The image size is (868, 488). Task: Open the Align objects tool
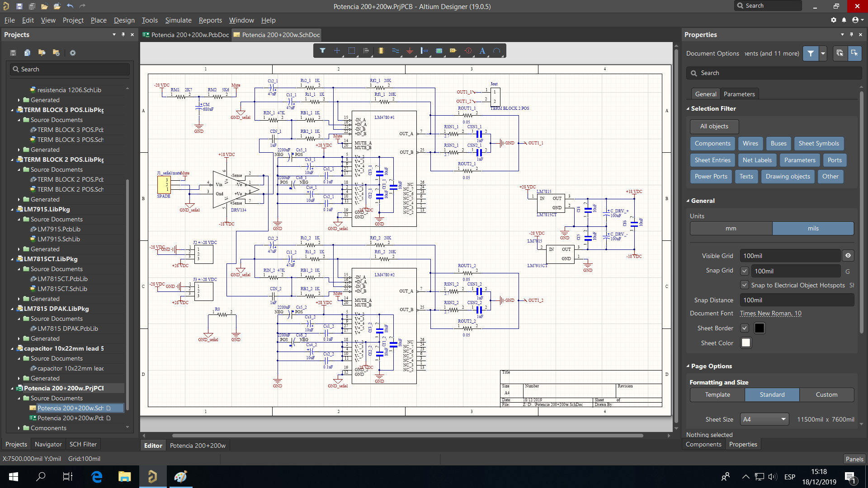click(x=366, y=51)
